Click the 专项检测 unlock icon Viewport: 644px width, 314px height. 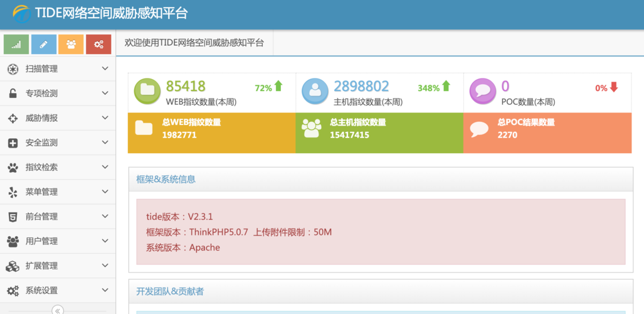pos(13,94)
